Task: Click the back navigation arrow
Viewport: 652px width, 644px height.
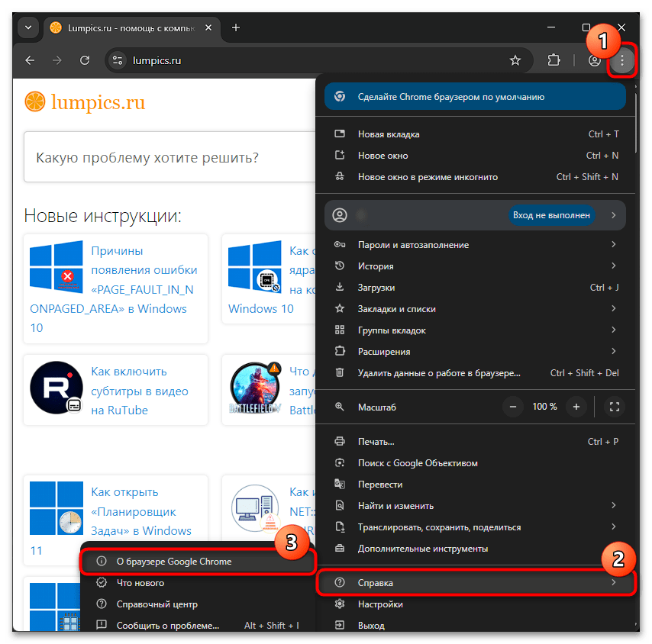Action: pyautogui.click(x=30, y=60)
